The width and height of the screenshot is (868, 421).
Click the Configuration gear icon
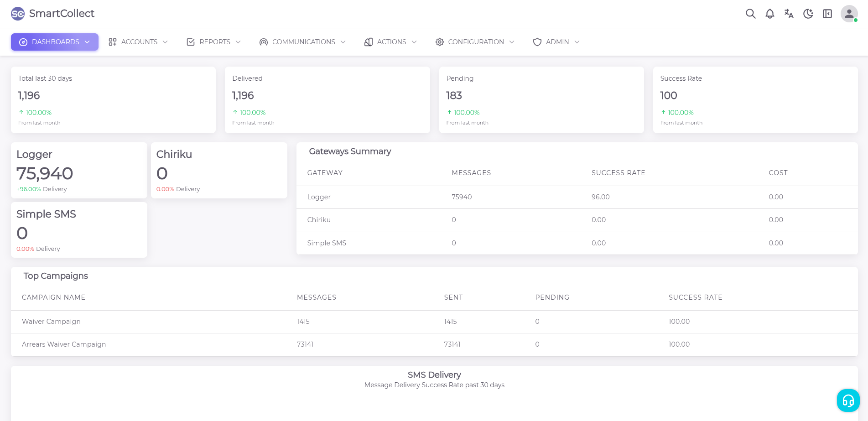[439, 42]
